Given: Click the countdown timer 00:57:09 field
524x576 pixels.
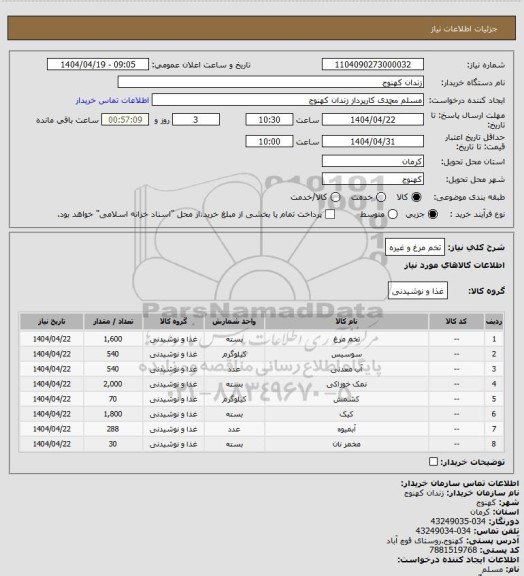Looking at the screenshot, I should coord(125,120).
